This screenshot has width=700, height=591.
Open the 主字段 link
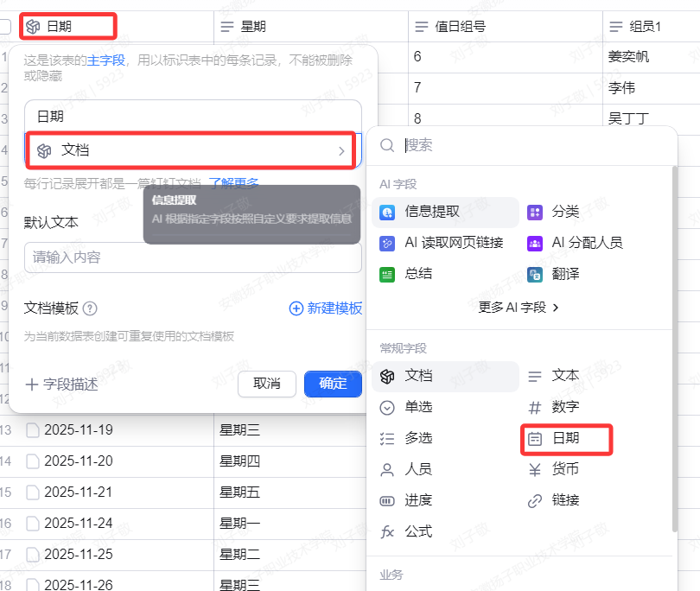pyautogui.click(x=105, y=60)
